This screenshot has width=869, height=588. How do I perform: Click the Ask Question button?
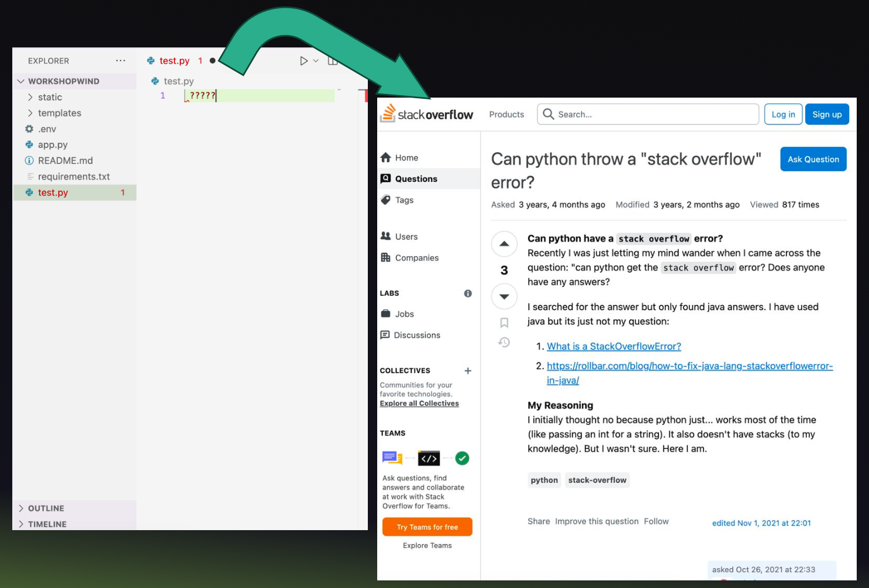(813, 159)
